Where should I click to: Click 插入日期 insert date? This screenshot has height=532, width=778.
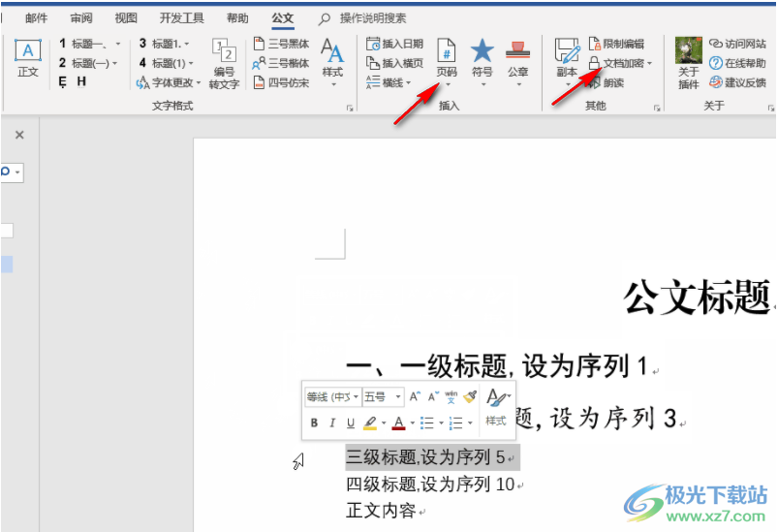point(394,44)
